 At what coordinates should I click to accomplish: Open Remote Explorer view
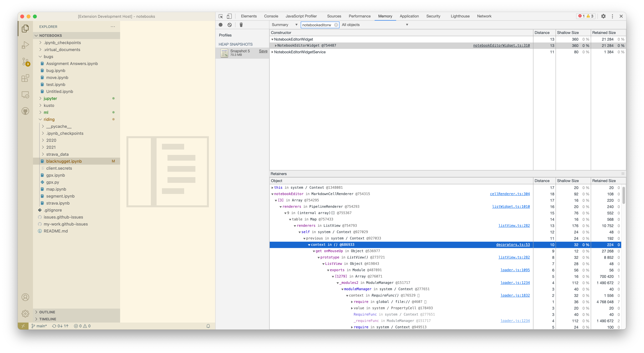click(25, 95)
